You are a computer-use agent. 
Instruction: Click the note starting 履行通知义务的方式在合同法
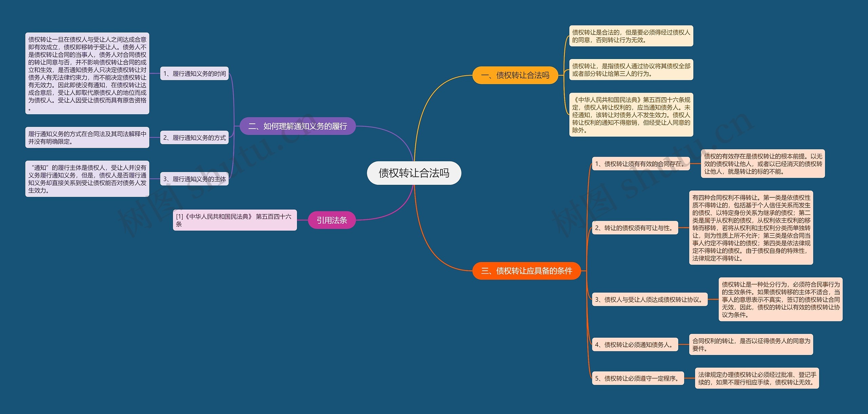tap(87, 138)
